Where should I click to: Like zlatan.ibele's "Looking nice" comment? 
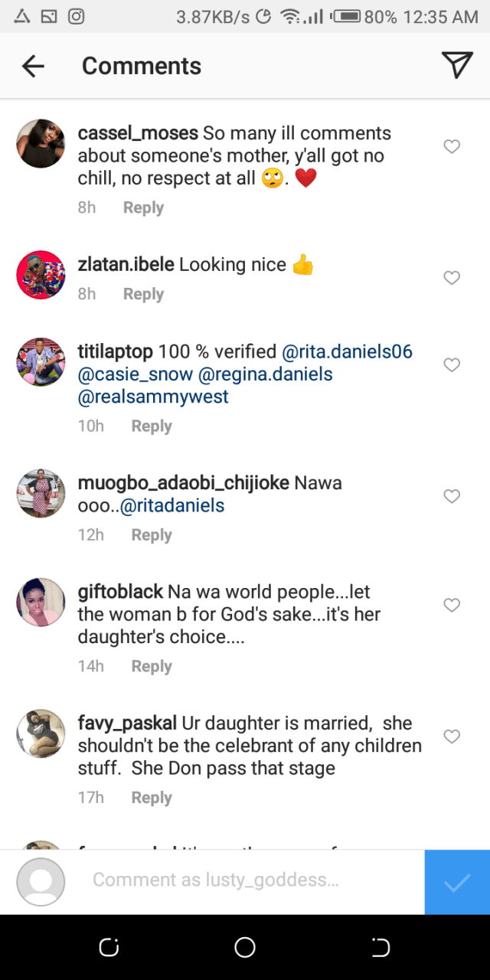452,278
